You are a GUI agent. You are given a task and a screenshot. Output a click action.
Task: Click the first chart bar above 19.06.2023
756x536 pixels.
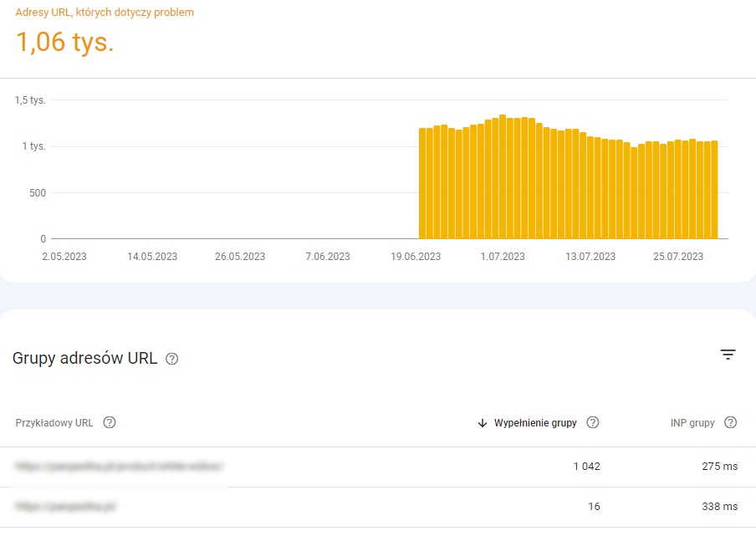[x=422, y=183]
